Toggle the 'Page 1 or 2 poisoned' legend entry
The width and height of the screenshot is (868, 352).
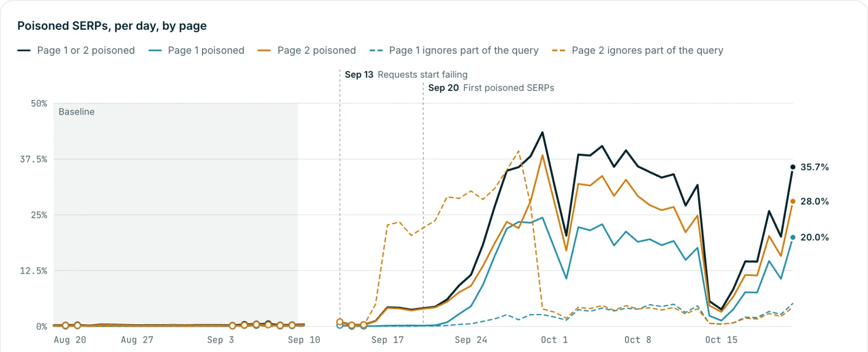(x=76, y=51)
